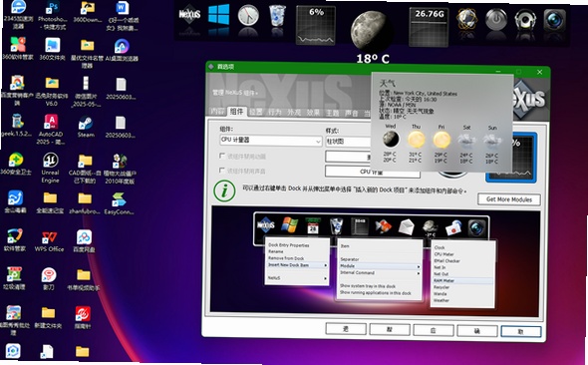Click the CPU 计量 settings button
The width and height of the screenshot is (588, 365).
click(x=372, y=172)
